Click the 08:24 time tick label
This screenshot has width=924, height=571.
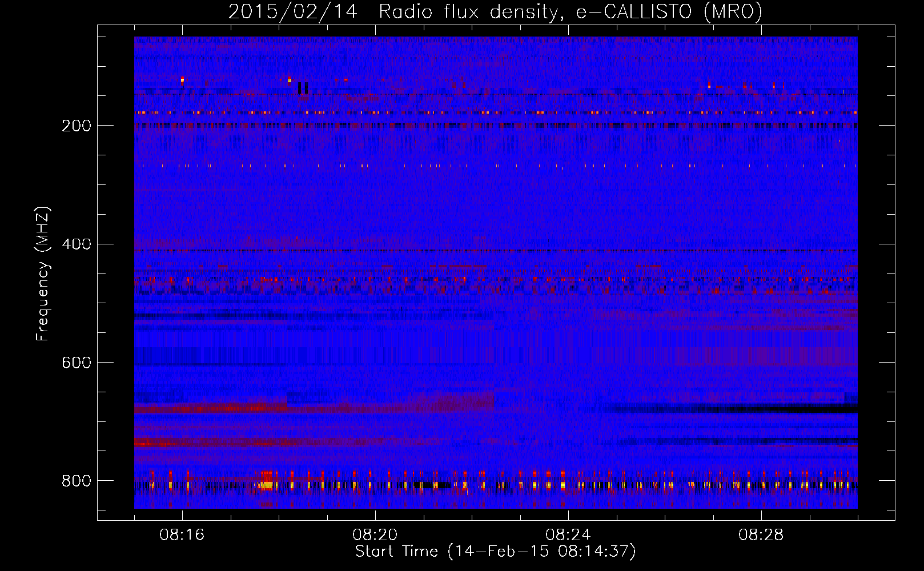(568, 535)
